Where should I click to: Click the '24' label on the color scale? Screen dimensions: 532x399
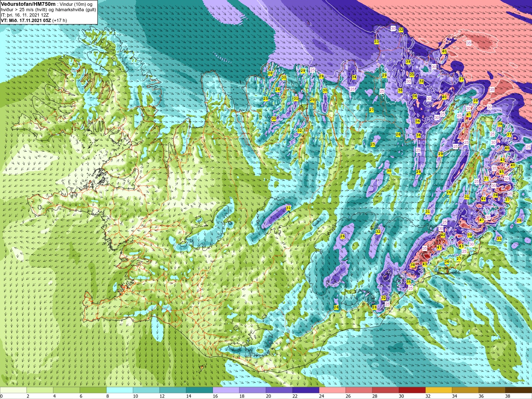322,396
